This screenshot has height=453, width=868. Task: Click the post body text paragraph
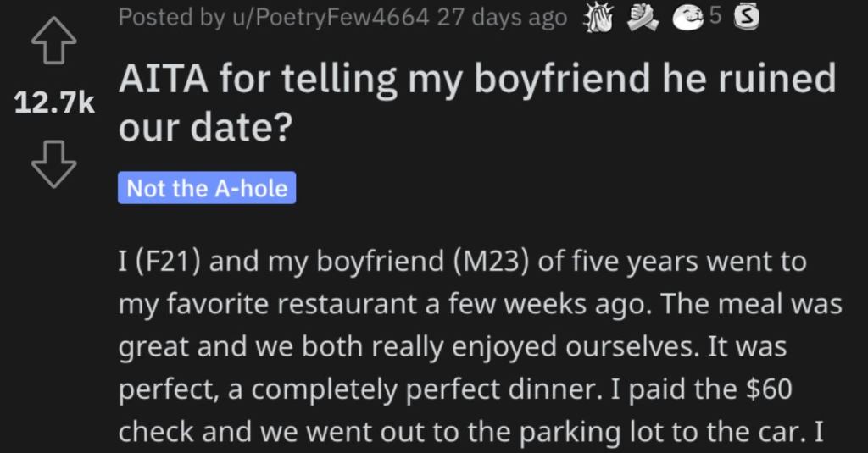pos(480,346)
